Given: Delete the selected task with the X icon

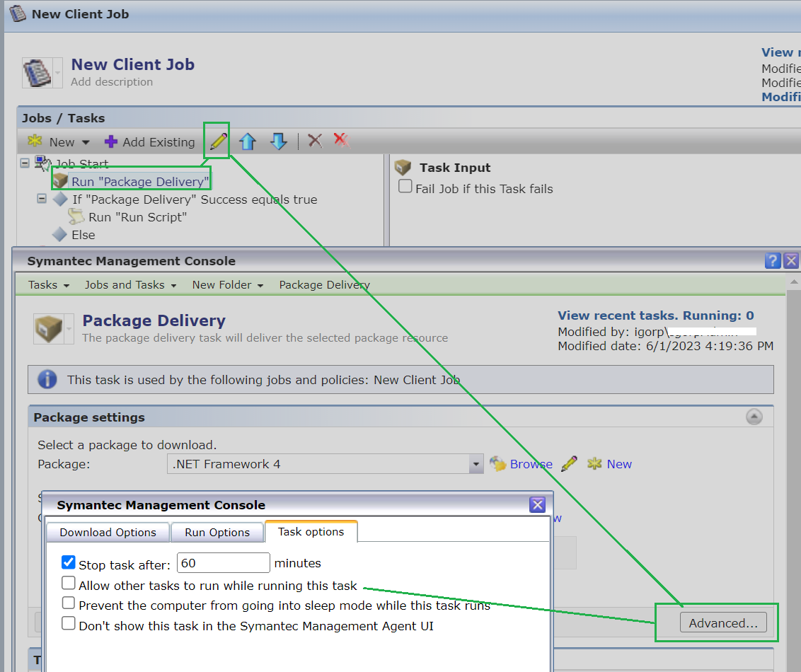Looking at the screenshot, I should point(314,141).
